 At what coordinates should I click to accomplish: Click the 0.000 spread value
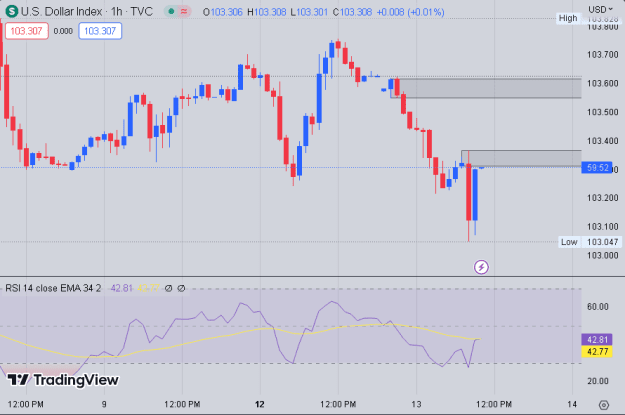[63, 31]
